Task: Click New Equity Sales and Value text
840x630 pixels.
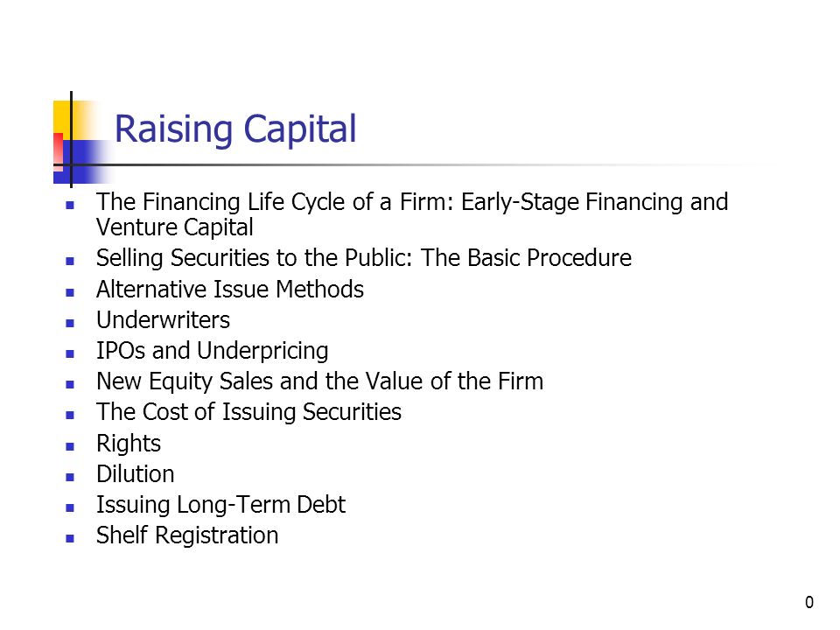Action: coord(320,382)
